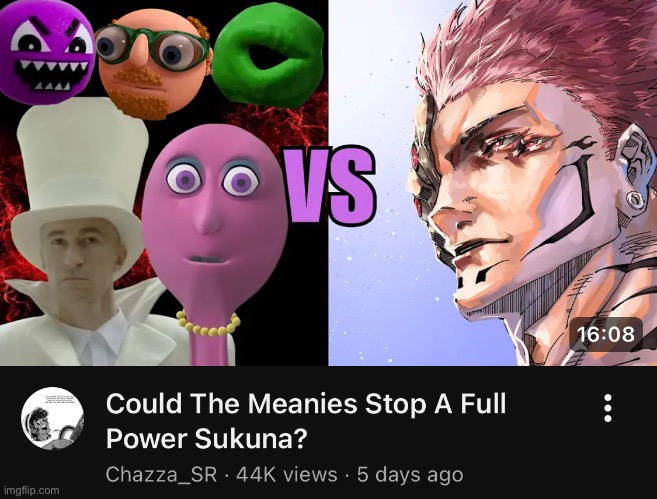657x499 pixels.
Task: Open video titled Could The Meanies Stop
Action: [306, 421]
